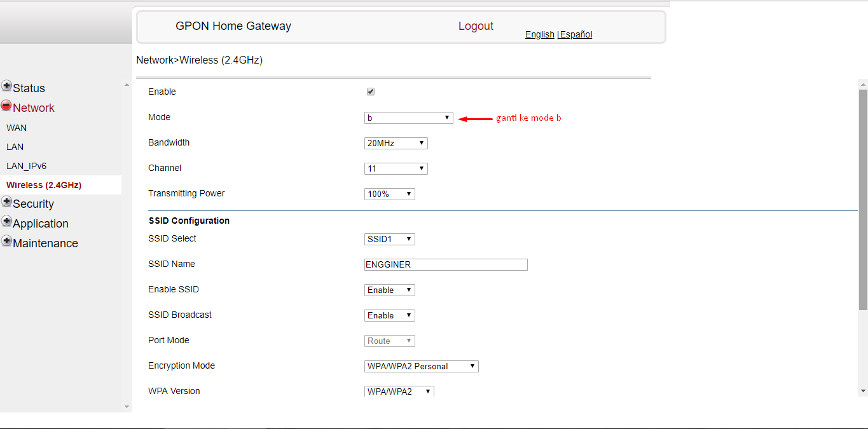Toggle the Enable wireless checkbox
Image resolution: width=868 pixels, height=429 pixels.
(371, 92)
